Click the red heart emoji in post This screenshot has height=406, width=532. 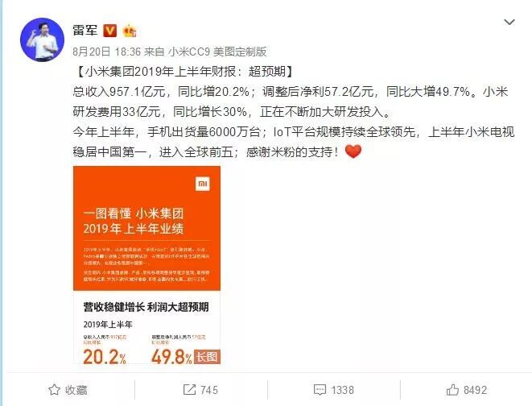pyautogui.click(x=353, y=151)
